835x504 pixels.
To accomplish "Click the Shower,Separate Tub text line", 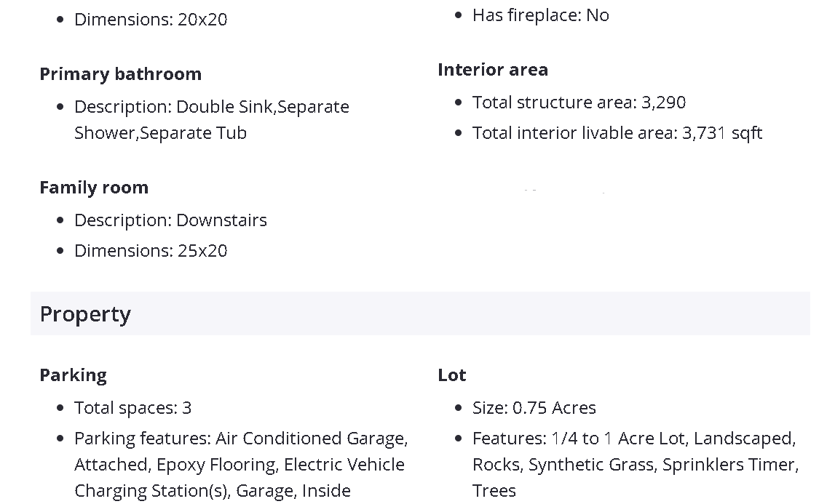I will tap(160, 133).
